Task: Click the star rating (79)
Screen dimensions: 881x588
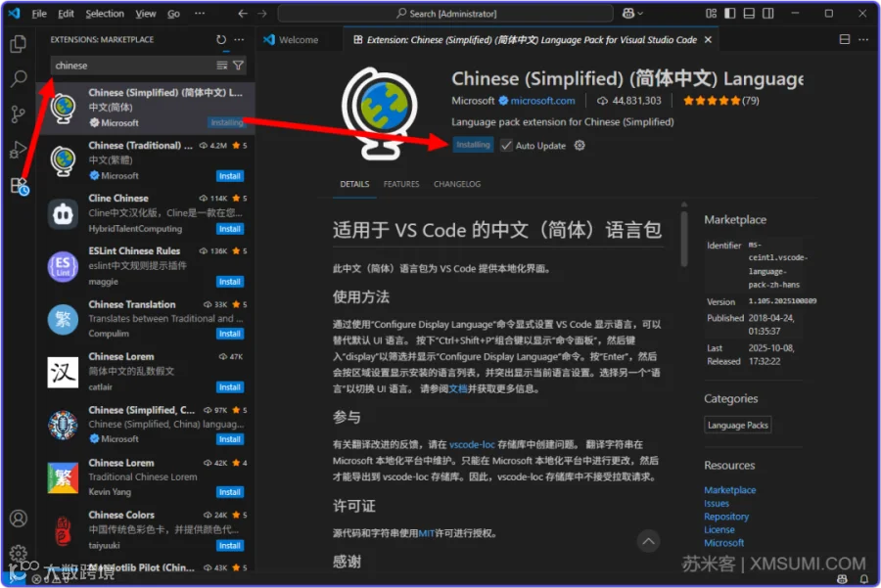Action: coord(720,101)
